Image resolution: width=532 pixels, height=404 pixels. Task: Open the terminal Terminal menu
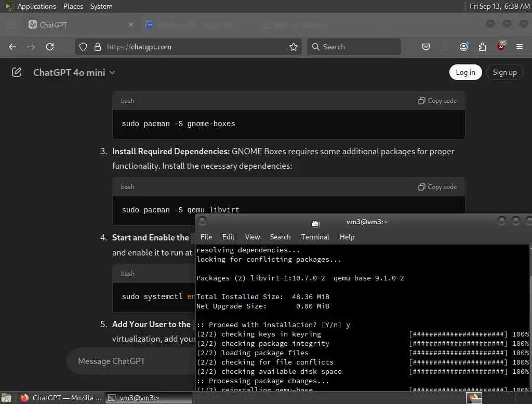click(315, 237)
